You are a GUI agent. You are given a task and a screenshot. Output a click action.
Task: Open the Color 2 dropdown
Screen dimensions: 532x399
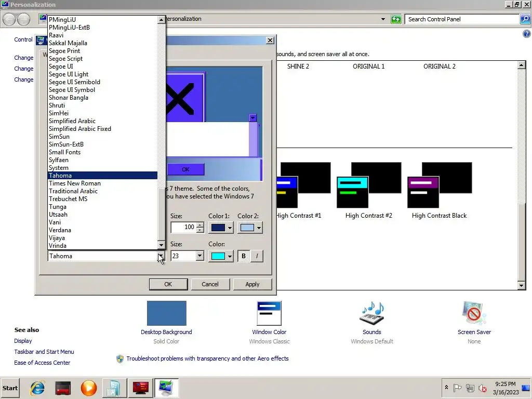(x=259, y=228)
